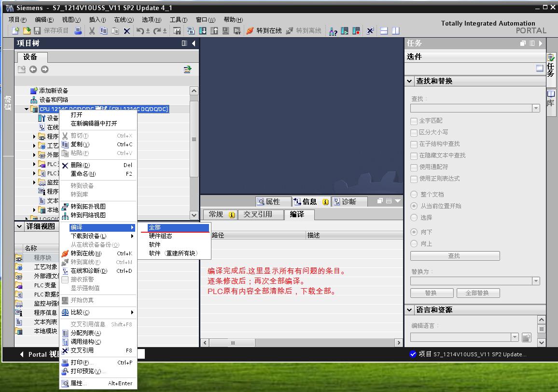Click the Stop CPU toolbar icon
558x392 pixels.
356,31
